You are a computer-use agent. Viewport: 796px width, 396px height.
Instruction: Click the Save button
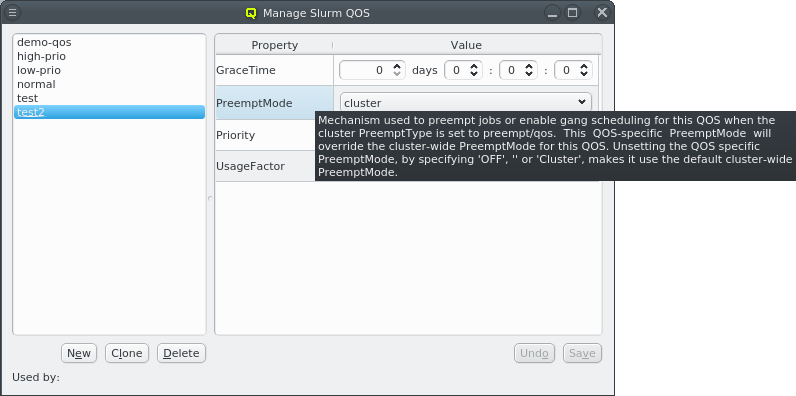(582, 353)
